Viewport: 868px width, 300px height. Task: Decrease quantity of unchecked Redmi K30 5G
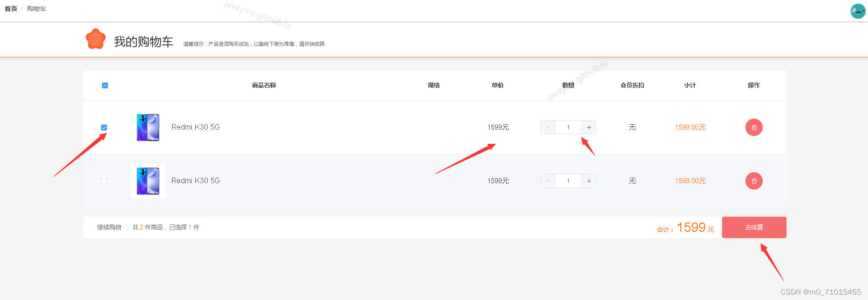pos(548,181)
